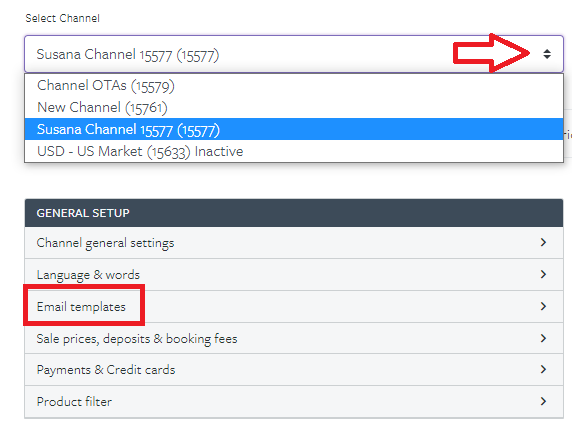
Task: Choose New Channel (15761) option
Action: (x=294, y=107)
